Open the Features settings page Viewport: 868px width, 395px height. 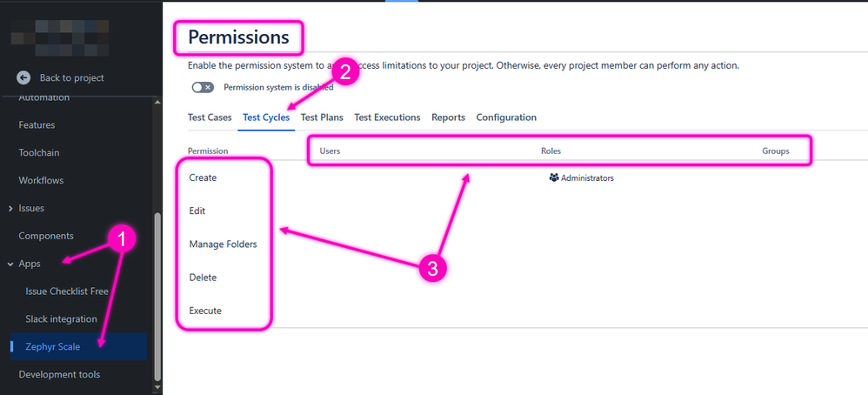click(x=37, y=124)
